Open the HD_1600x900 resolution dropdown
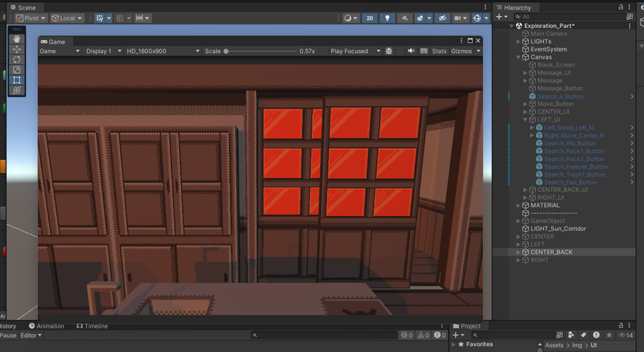The width and height of the screenshot is (644, 352). (x=162, y=52)
